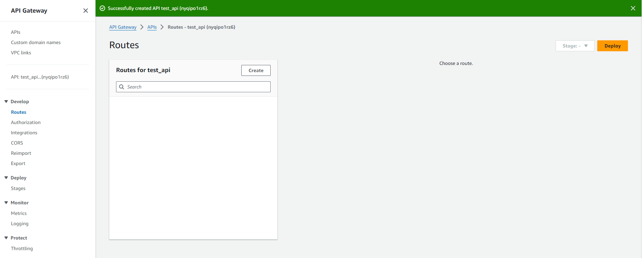Click the Routes page heading
Viewport: 644px width, 258px height.
point(124,45)
